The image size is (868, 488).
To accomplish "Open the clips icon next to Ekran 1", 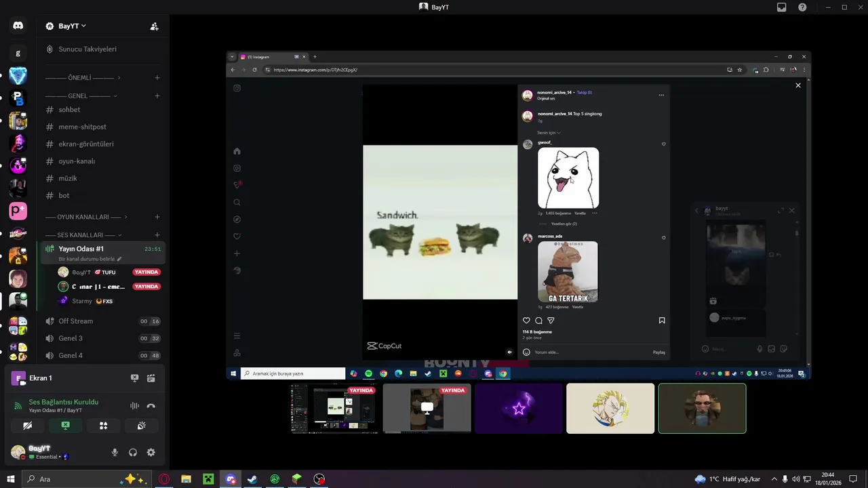I will pyautogui.click(x=151, y=378).
